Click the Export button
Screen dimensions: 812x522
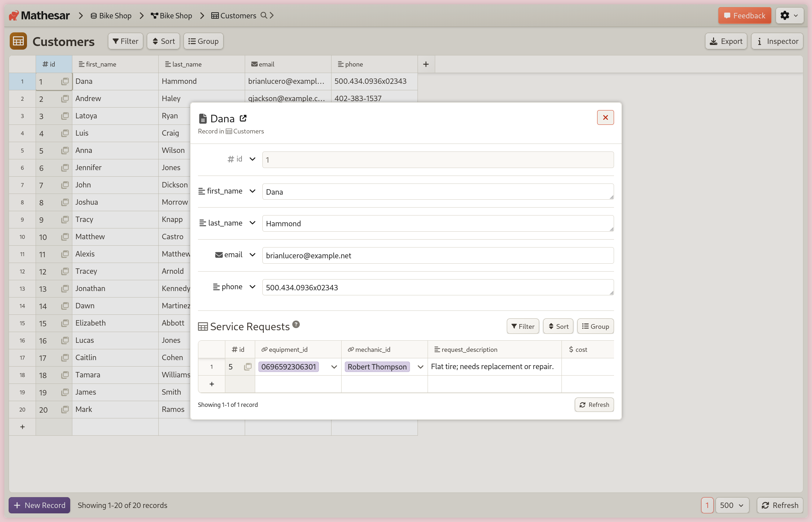(x=726, y=41)
